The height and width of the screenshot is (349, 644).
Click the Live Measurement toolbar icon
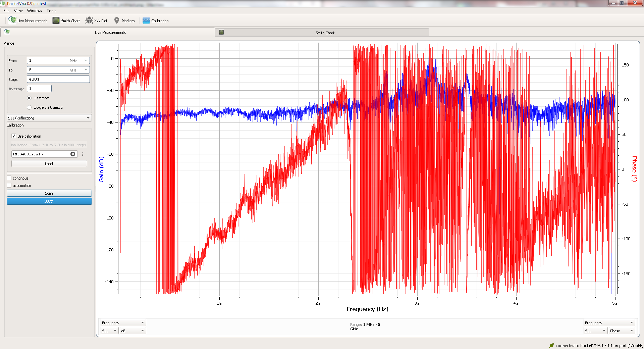[x=12, y=20]
